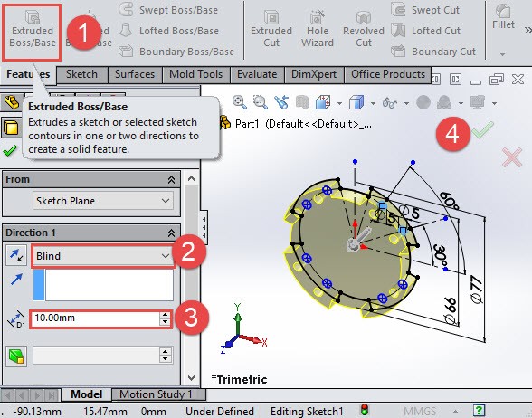
Task: Select Swept Cut tool
Action: coord(425,10)
